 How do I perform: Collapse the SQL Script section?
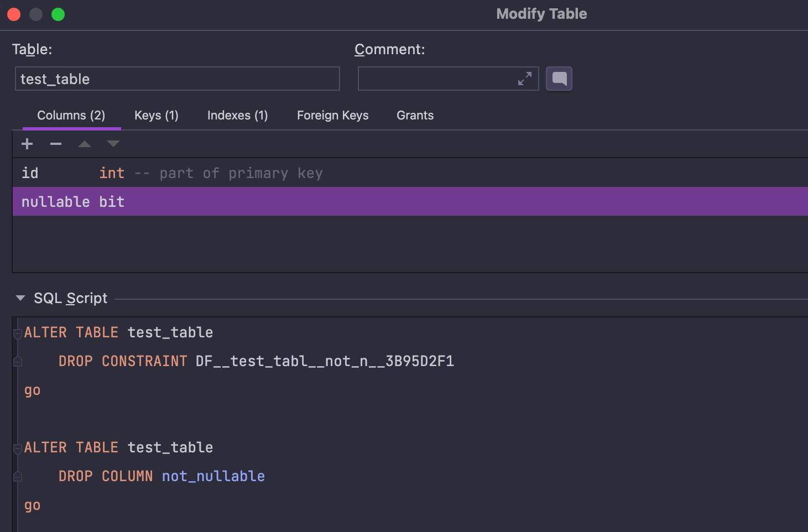click(x=20, y=298)
